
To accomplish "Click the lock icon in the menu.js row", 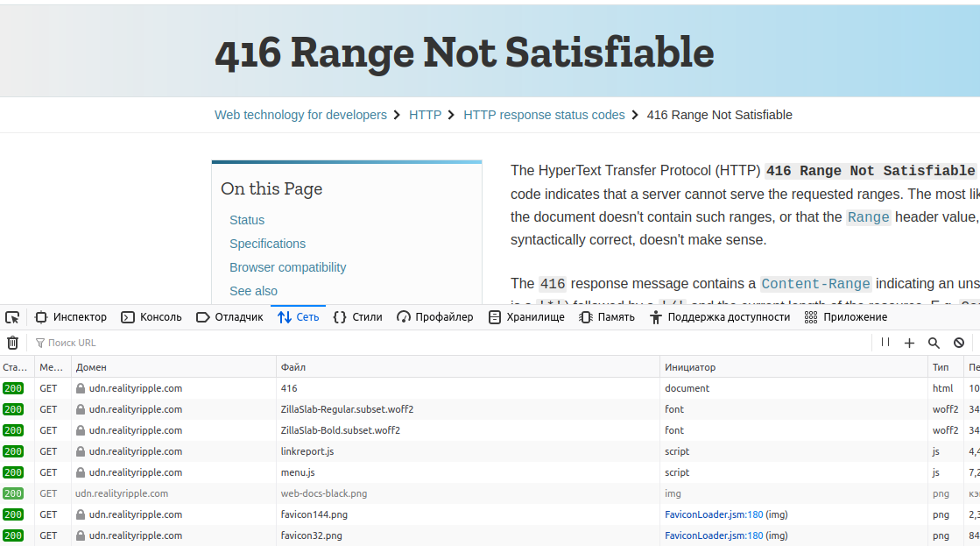I will (81, 472).
